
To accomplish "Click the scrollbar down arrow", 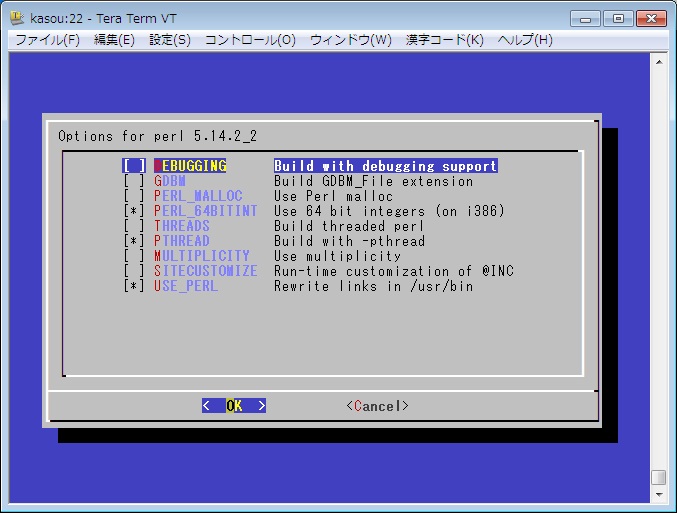I will point(659,495).
